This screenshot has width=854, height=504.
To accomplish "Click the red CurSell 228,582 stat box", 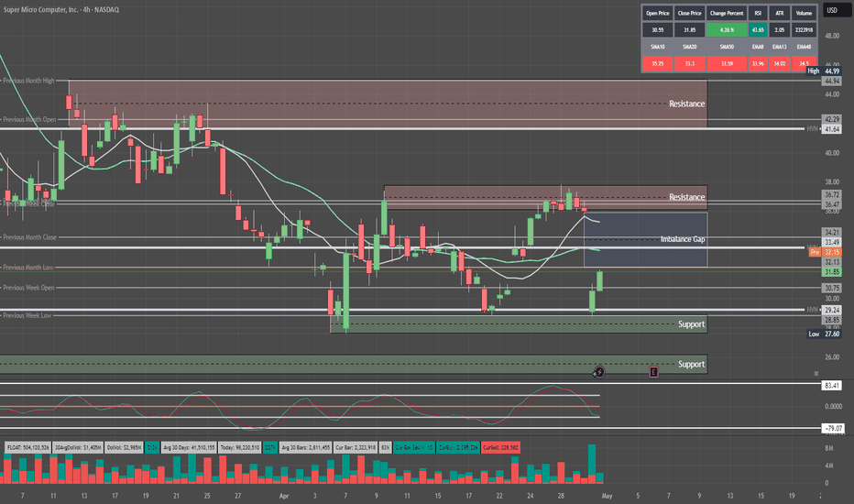I will pos(500,447).
